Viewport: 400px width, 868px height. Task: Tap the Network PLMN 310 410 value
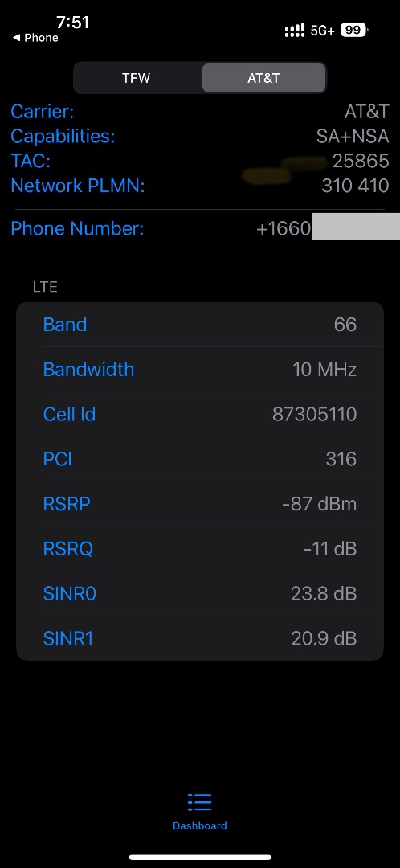click(355, 186)
